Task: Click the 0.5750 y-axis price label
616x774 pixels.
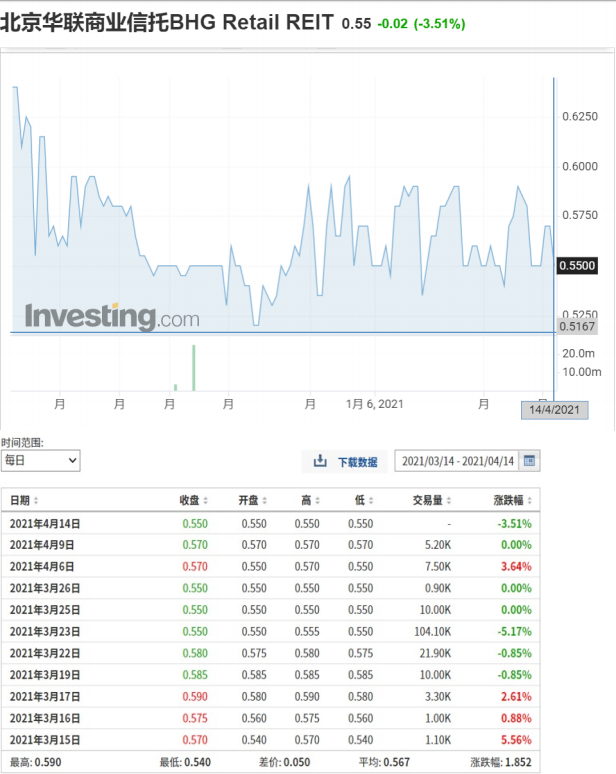Action: [580, 215]
